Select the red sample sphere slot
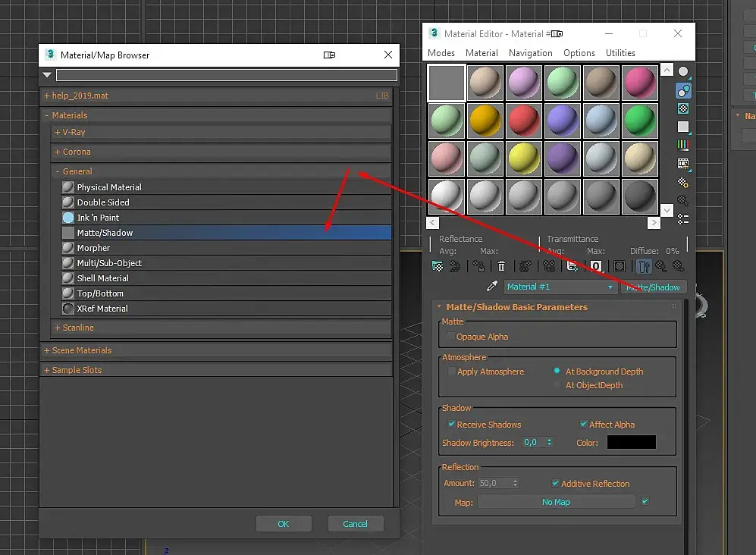Image resolution: width=756 pixels, height=555 pixels. 524,121
